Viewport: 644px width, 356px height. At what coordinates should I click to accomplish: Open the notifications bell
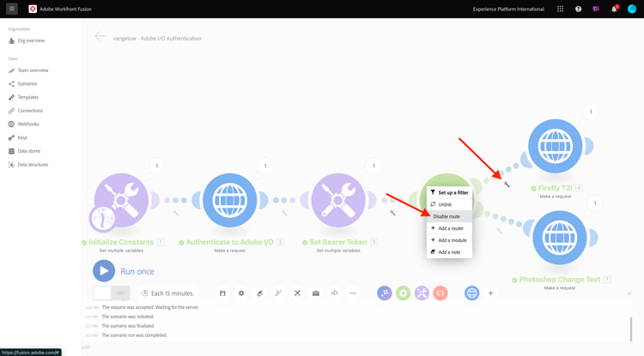614,9
